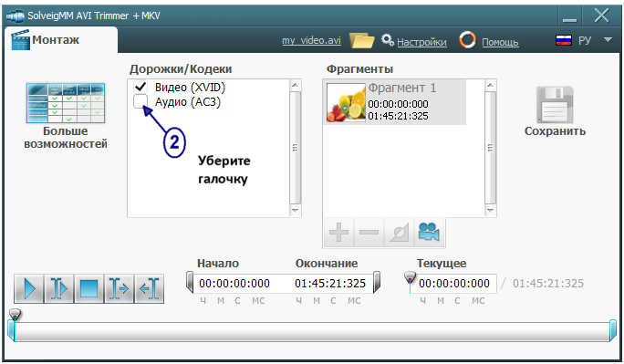Open the my_video.avi file link

(312, 40)
